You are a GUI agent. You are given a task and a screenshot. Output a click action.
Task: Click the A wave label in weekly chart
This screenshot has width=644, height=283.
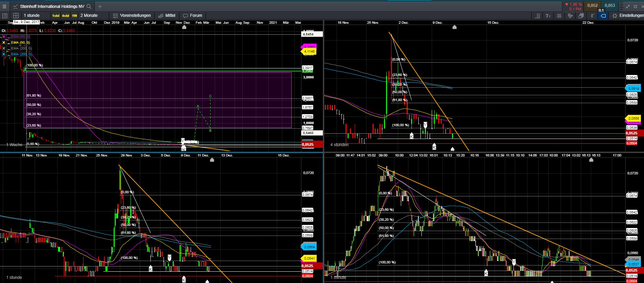198,106
